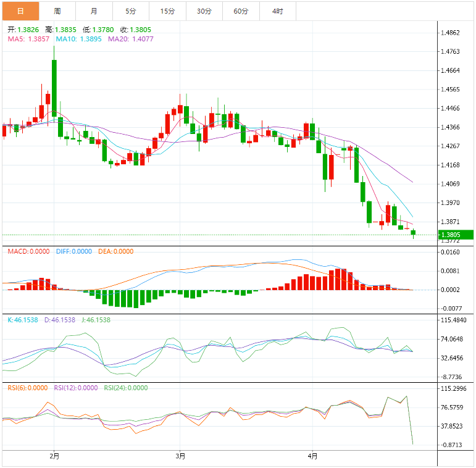
Task: Click the 2月 date axis label
Action: [54, 456]
